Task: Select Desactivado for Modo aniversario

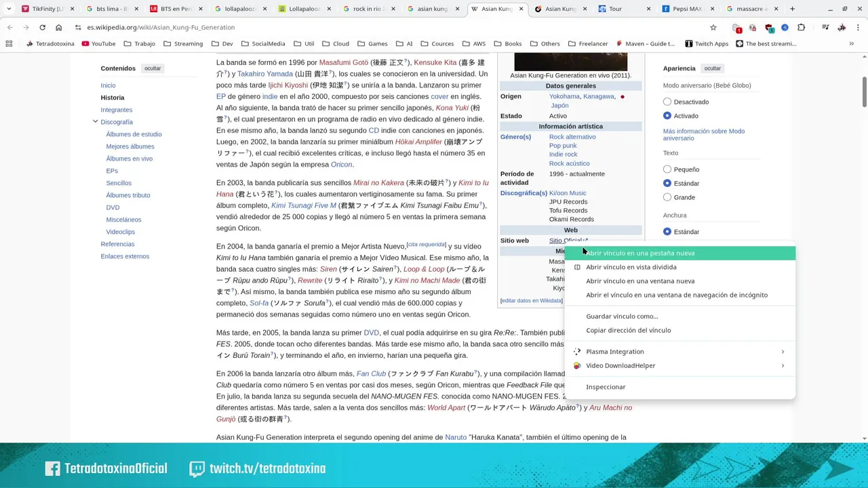Action: (667, 102)
